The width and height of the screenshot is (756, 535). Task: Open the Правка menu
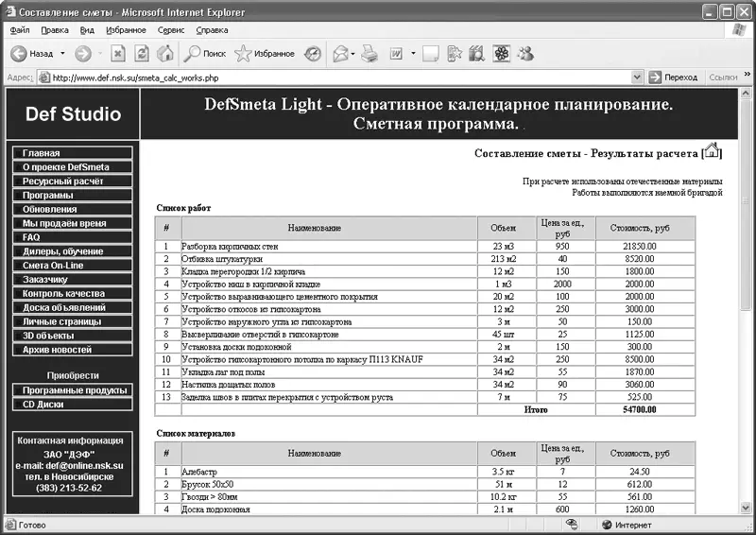(55, 30)
